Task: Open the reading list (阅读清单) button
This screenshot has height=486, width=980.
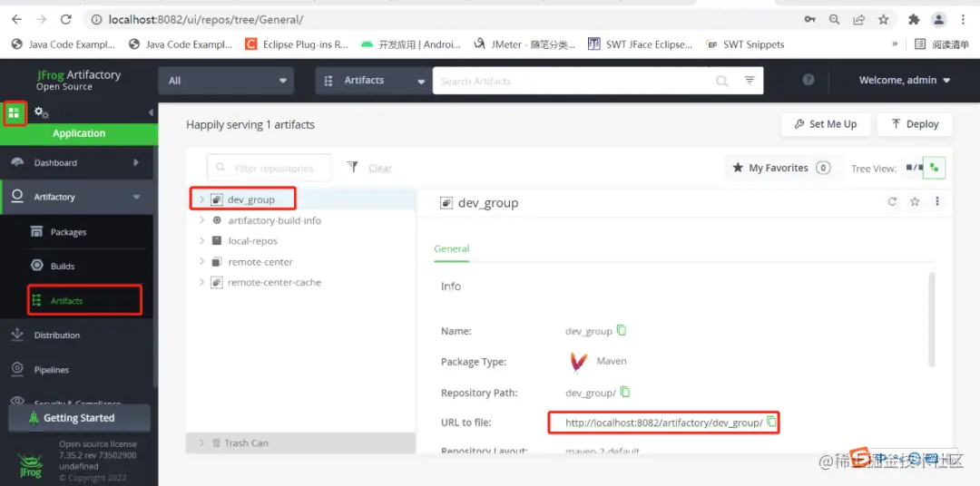Action: coord(942,44)
